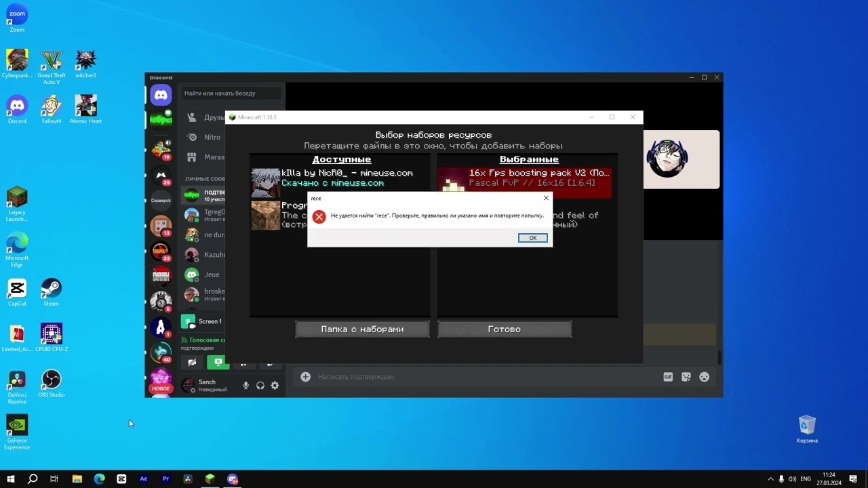Open Premiere Pro from the taskbar
Viewport: 868px width, 488px height.
pos(165,479)
